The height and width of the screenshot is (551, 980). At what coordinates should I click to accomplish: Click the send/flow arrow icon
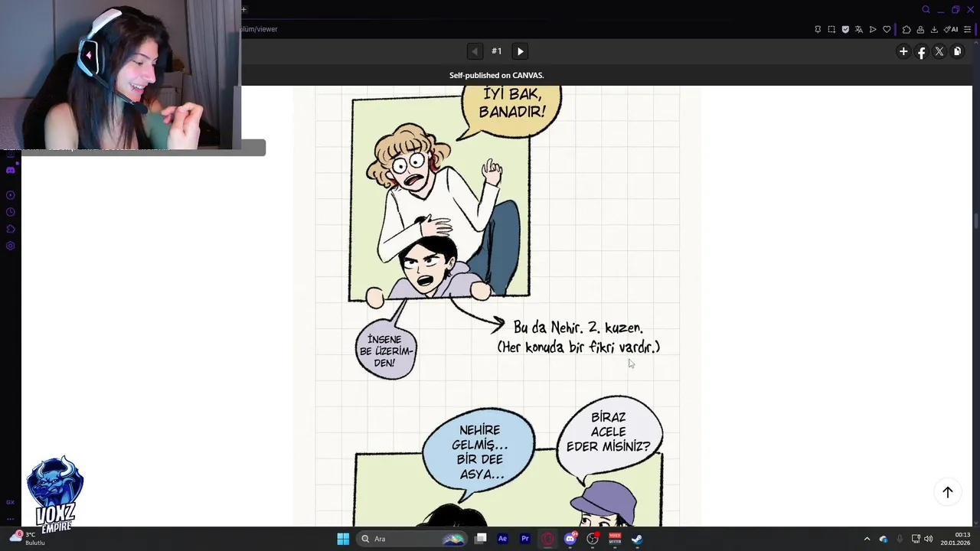[x=873, y=29]
